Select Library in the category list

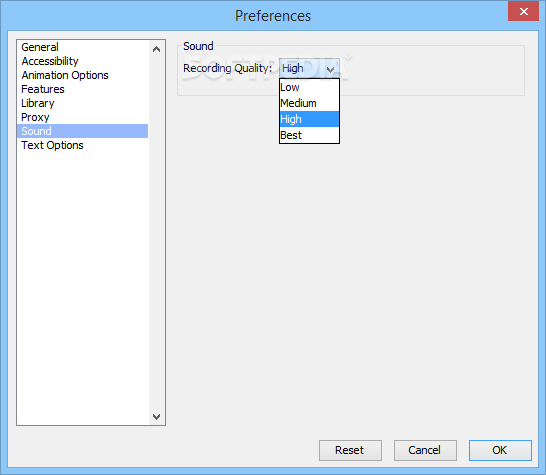(83, 103)
